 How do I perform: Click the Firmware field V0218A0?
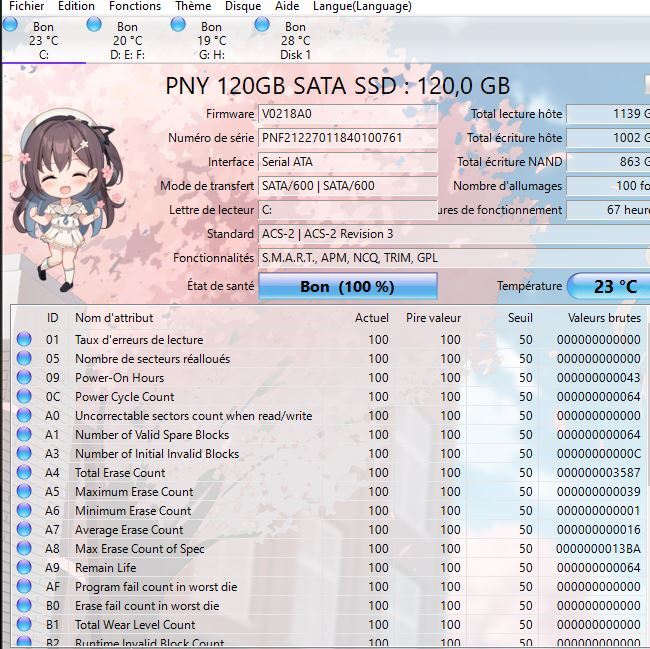click(x=348, y=114)
